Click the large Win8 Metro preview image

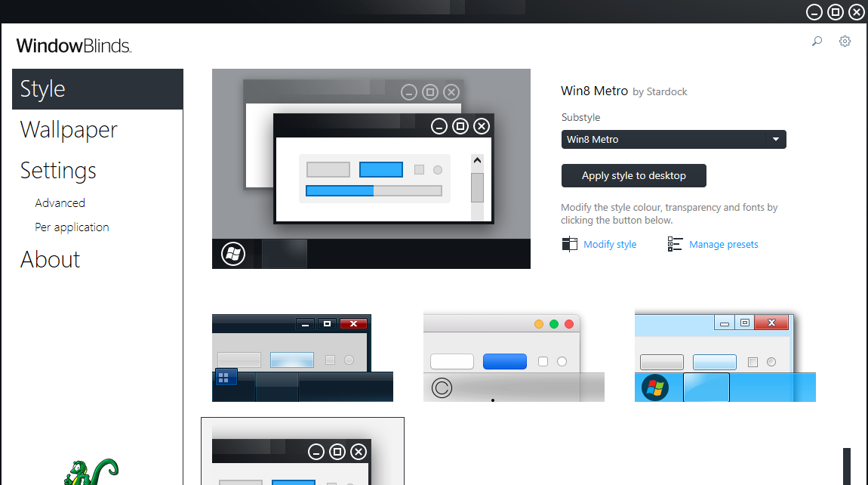(x=371, y=168)
